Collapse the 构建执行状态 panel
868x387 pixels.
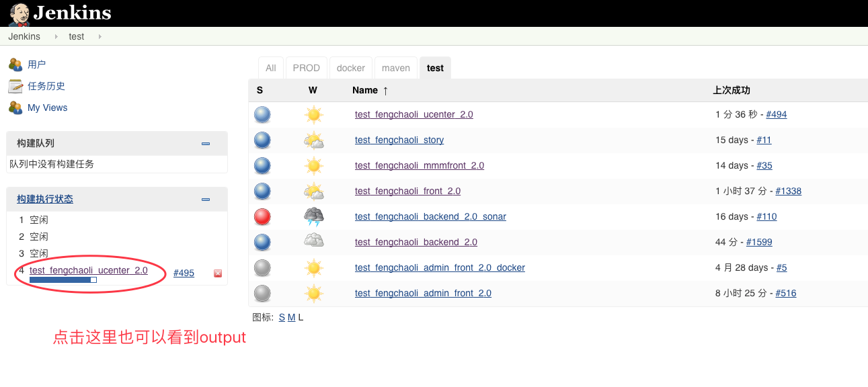(206, 200)
